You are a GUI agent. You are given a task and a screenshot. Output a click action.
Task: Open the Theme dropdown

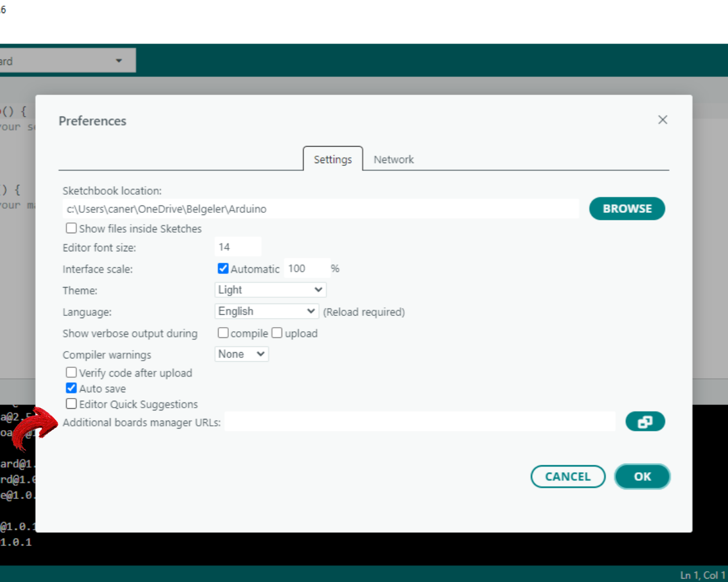pos(270,290)
